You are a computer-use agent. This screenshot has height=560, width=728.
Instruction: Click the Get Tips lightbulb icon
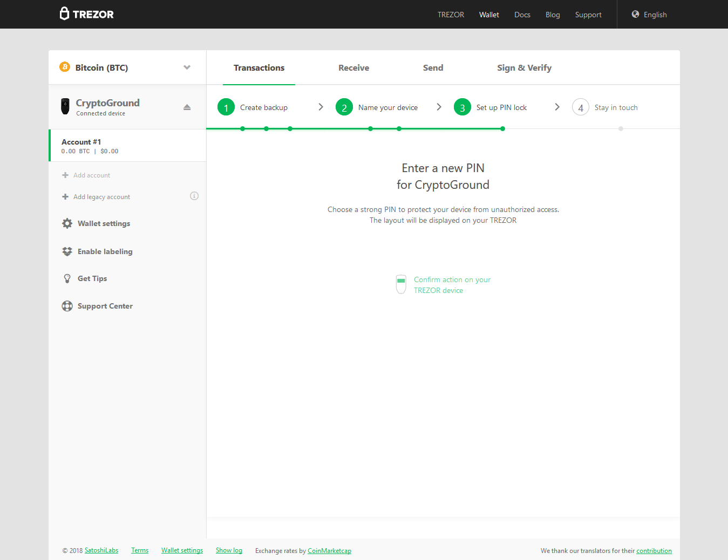click(67, 278)
